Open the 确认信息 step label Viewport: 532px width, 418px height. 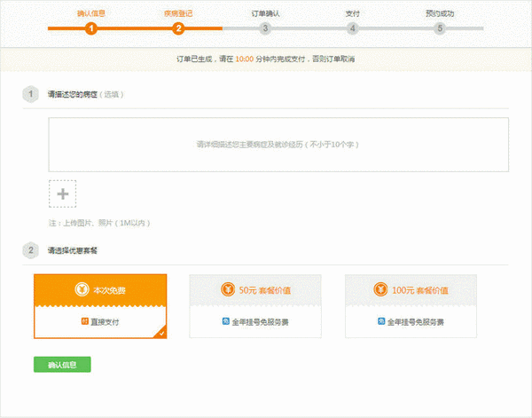(x=91, y=13)
